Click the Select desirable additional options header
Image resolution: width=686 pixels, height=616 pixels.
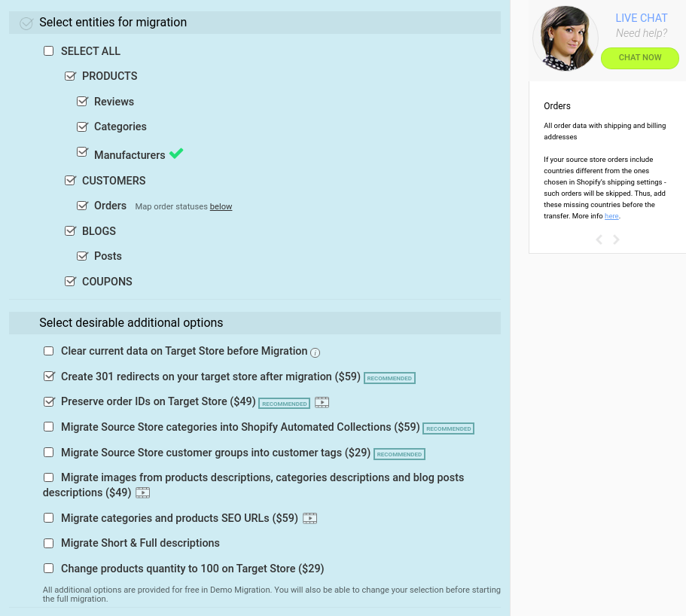pyautogui.click(x=131, y=323)
